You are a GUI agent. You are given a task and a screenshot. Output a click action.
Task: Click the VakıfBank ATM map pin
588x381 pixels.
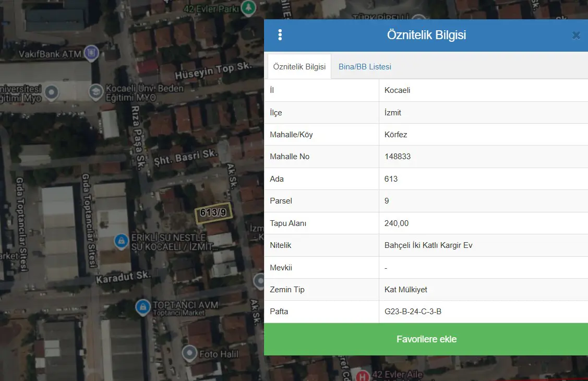coord(91,53)
